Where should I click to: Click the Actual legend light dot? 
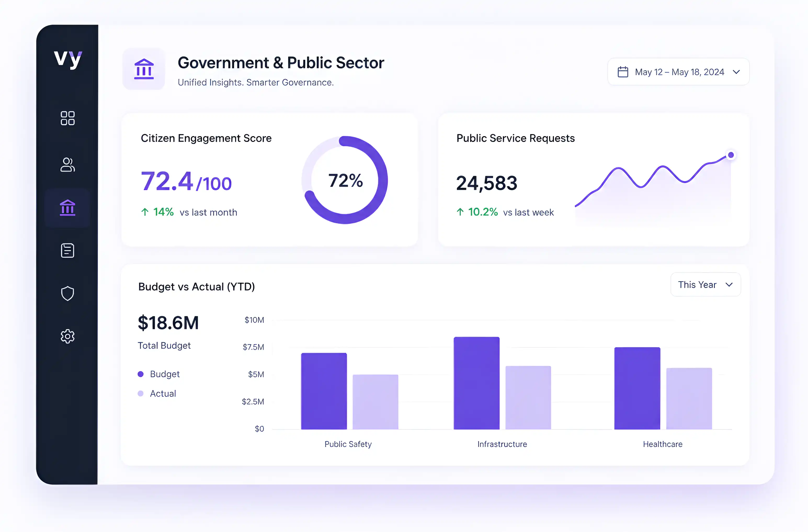tap(141, 393)
